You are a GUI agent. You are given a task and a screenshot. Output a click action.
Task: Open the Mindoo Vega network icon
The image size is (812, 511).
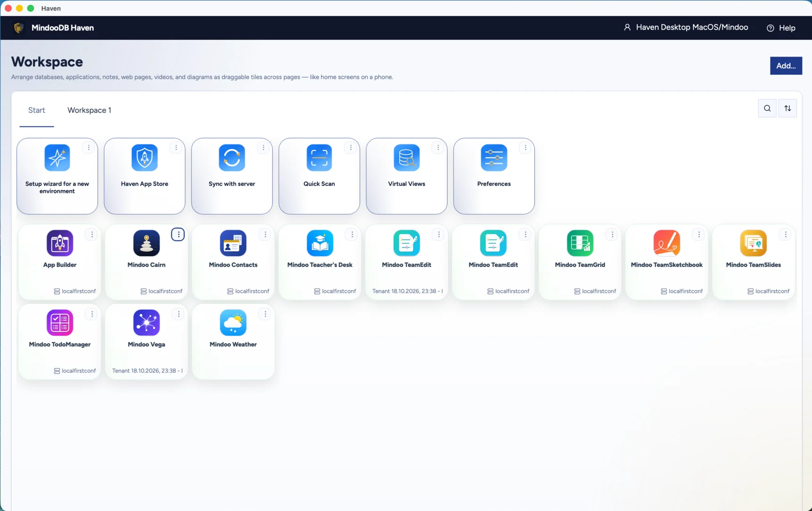point(146,323)
